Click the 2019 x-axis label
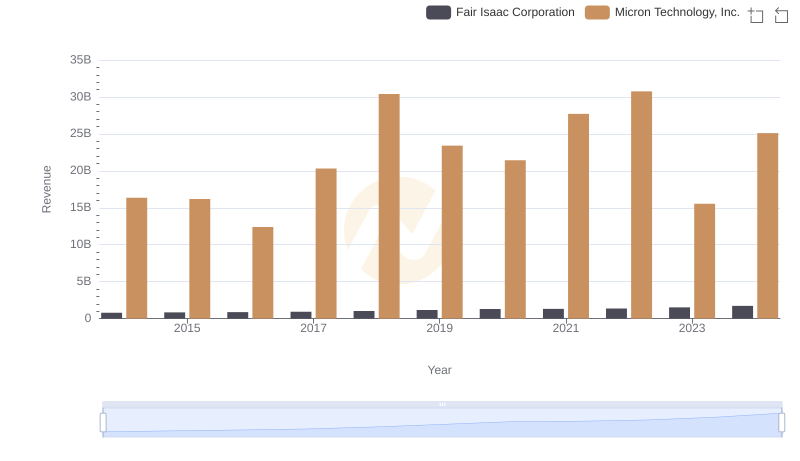This screenshot has height=461, width=800. (439, 328)
